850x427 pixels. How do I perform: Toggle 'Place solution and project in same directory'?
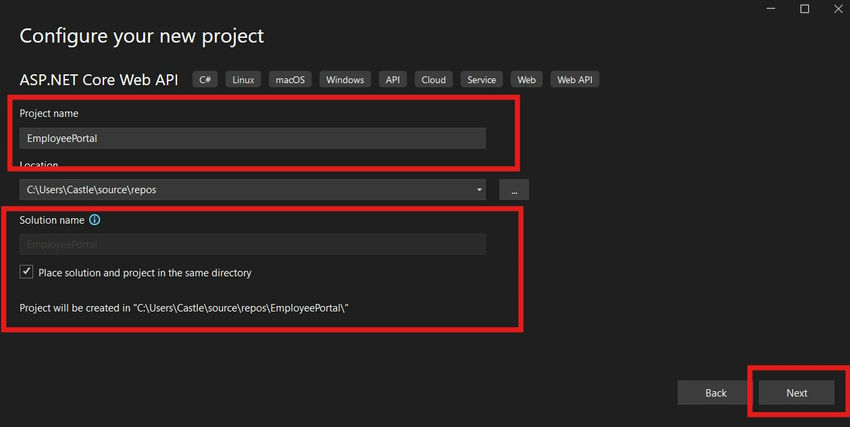tap(27, 272)
